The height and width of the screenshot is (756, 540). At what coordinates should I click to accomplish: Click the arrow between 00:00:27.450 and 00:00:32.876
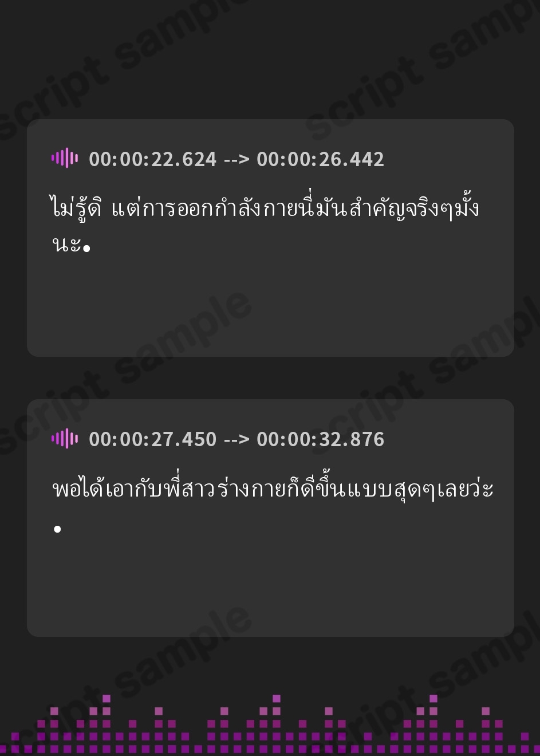(237, 440)
